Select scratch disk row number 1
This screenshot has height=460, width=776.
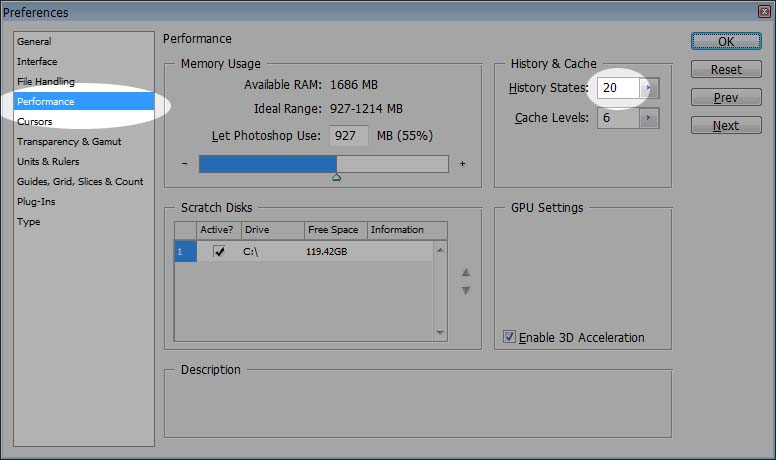coord(186,251)
